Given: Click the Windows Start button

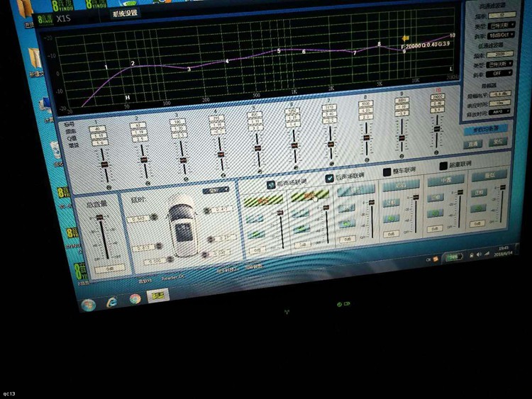Looking at the screenshot, I should (88, 305).
